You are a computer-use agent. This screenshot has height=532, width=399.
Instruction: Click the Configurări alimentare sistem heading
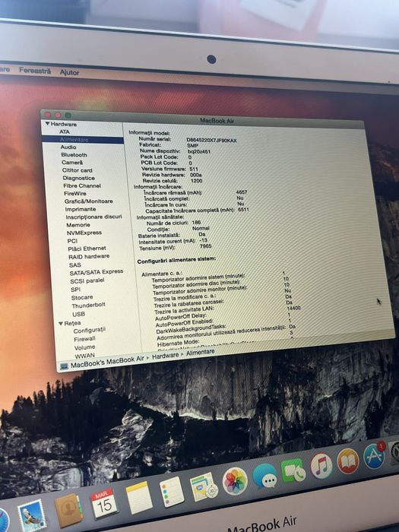point(176,260)
